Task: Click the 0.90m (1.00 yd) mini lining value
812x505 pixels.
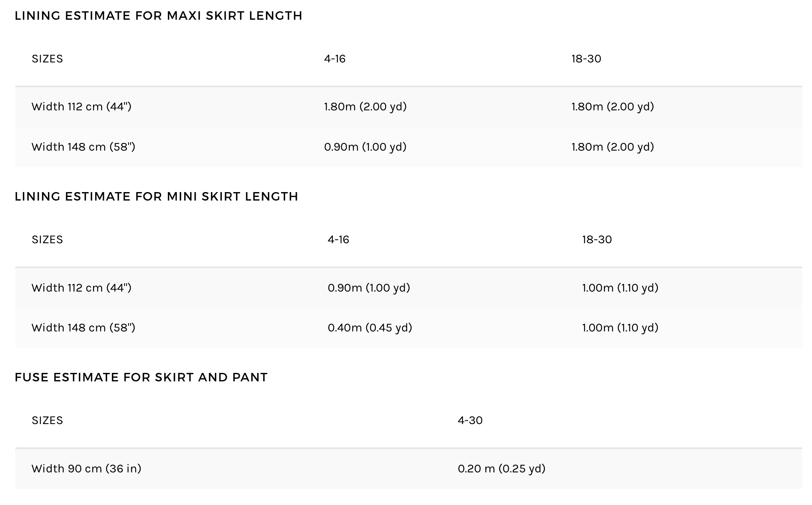Action: point(369,288)
